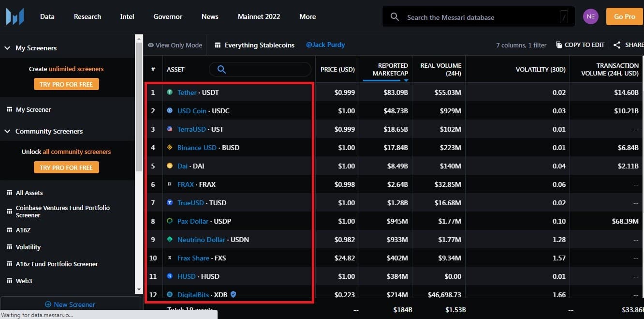The height and width of the screenshot is (319, 644).
Task: Sort by Reported Marketcap column
Action: click(390, 69)
